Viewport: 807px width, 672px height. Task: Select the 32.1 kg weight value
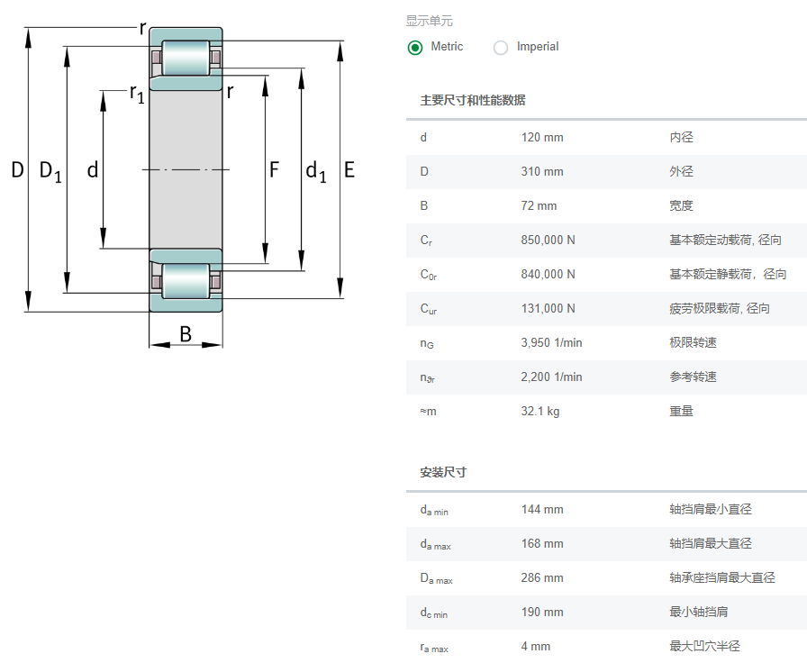pos(540,412)
